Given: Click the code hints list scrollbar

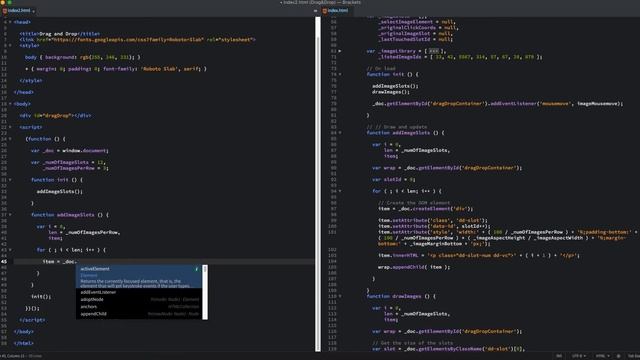Looking at the screenshot, I should pyautogui.click(x=205, y=292).
